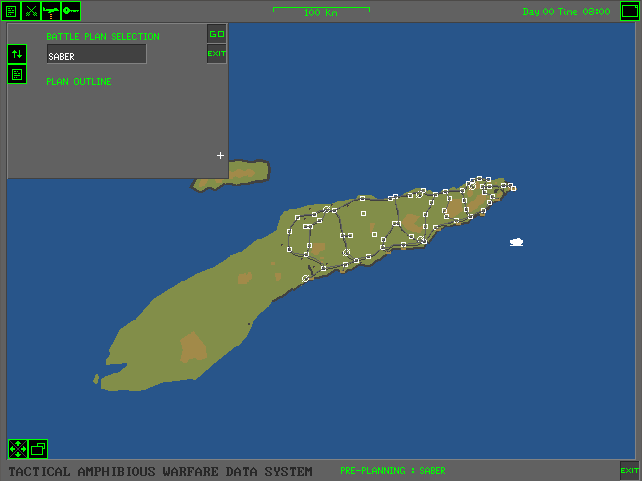642x481 pixels.
Task: Click the PRE-PLANNING : SABER status text
Action: (x=392, y=471)
